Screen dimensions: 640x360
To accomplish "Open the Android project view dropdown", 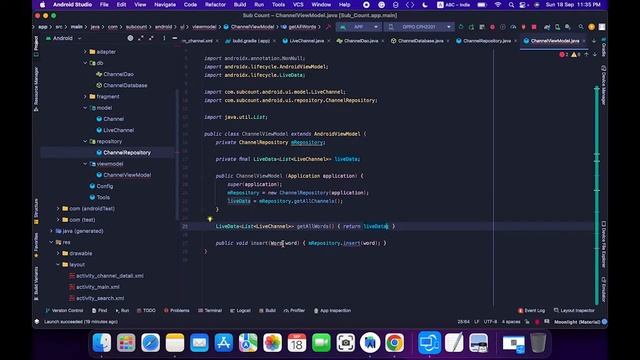I will pos(64,38).
